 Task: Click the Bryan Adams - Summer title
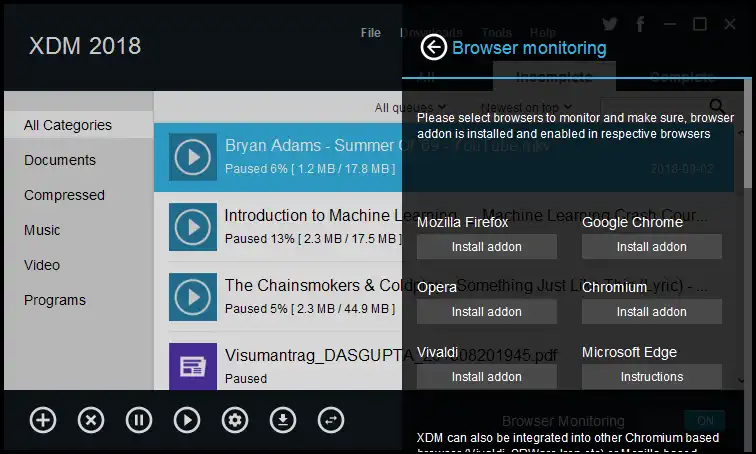pyautogui.click(x=388, y=146)
